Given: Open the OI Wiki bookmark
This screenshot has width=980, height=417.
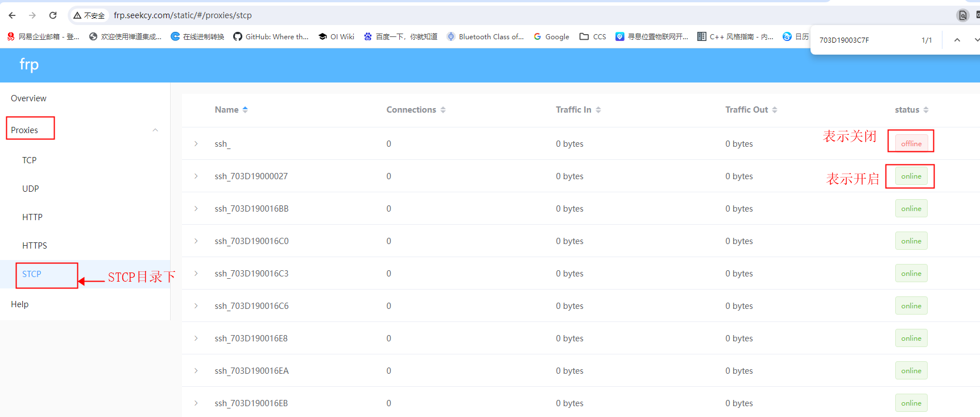Looking at the screenshot, I should point(336,36).
